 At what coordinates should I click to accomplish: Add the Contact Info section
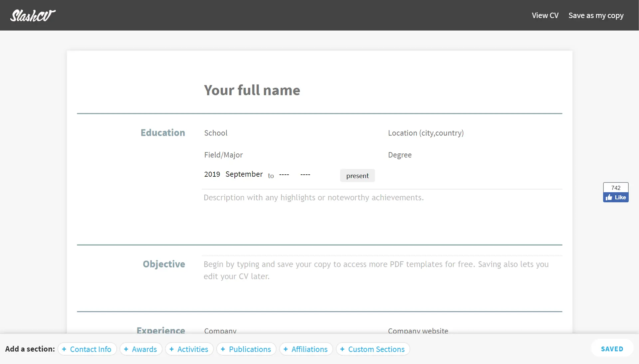[87, 349]
